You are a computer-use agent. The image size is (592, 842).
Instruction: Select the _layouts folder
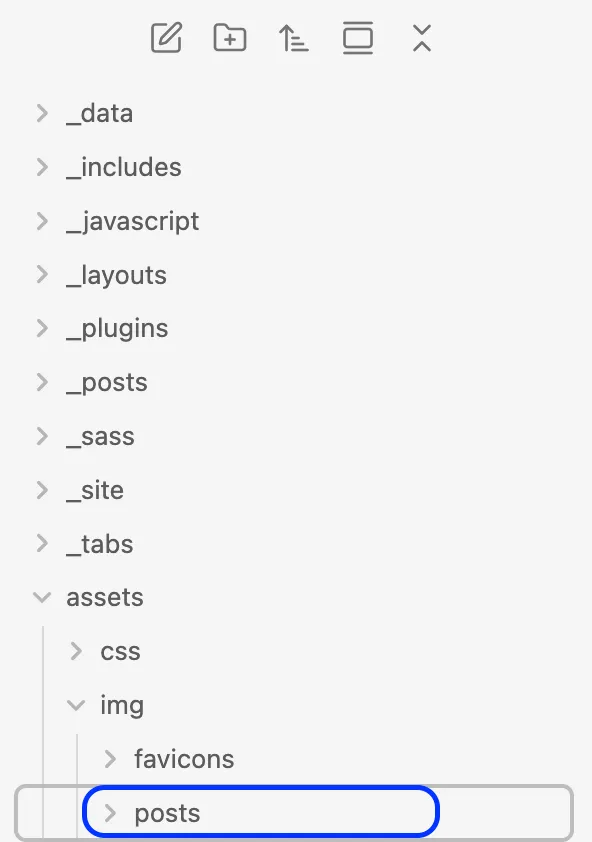pyautogui.click(x=117, y=275)
